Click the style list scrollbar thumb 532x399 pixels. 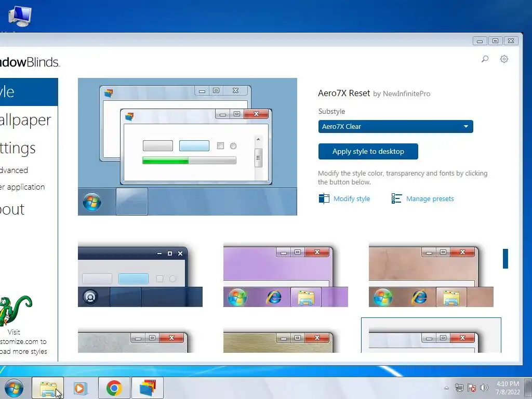click(505, 259)
